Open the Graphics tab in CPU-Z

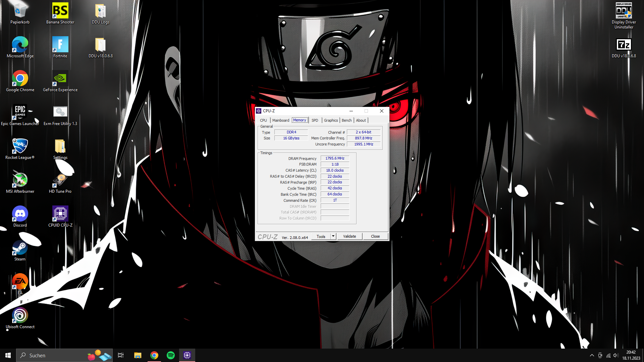pos(331,120)
